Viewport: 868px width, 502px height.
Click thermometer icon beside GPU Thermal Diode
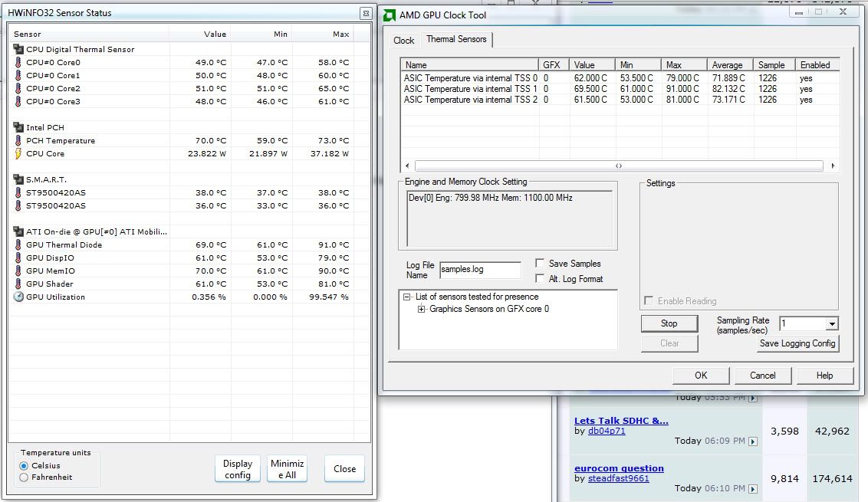tap(18, 244)
